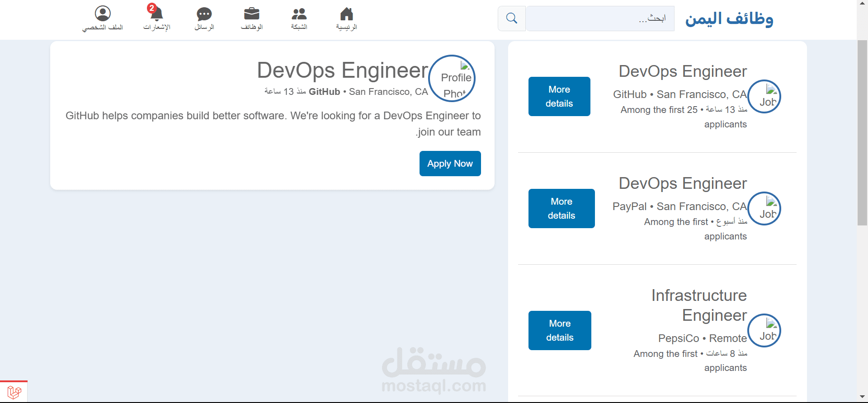Go to home via house icon

346,14
